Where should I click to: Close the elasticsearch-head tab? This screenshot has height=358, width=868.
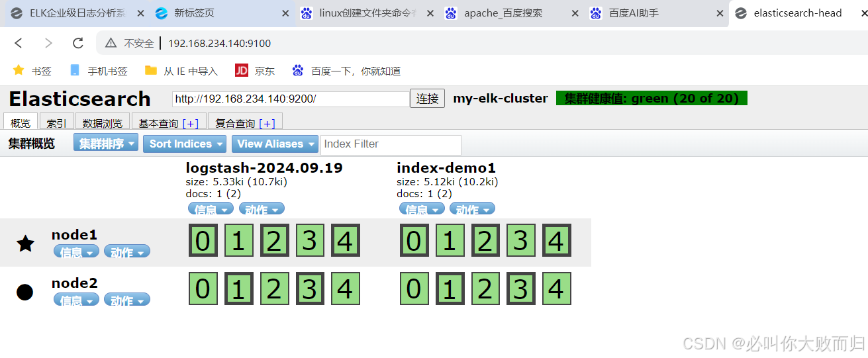click(864, 13)
